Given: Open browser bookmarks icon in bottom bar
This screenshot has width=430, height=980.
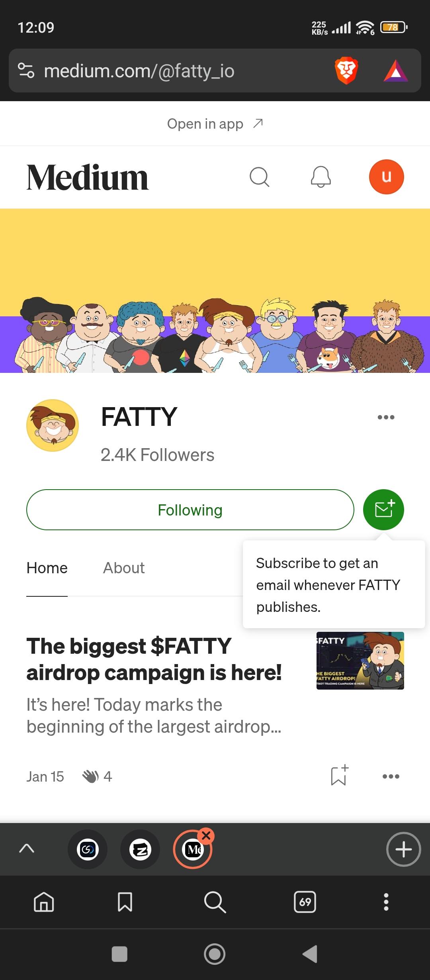Looking at the screenshot, I should [x=125, y=902].
